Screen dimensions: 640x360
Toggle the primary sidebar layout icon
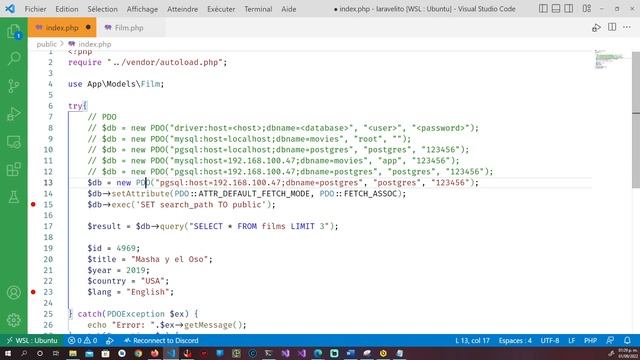(x=543, y=9)
